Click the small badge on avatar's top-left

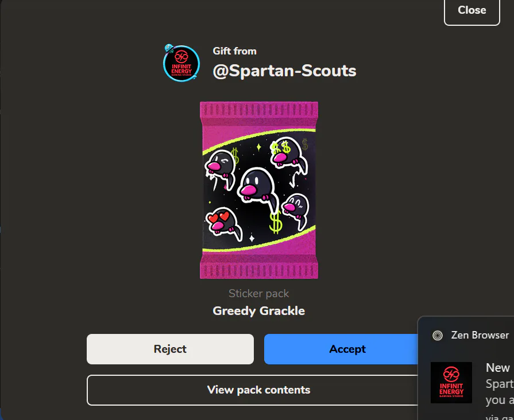coord(169,49)
